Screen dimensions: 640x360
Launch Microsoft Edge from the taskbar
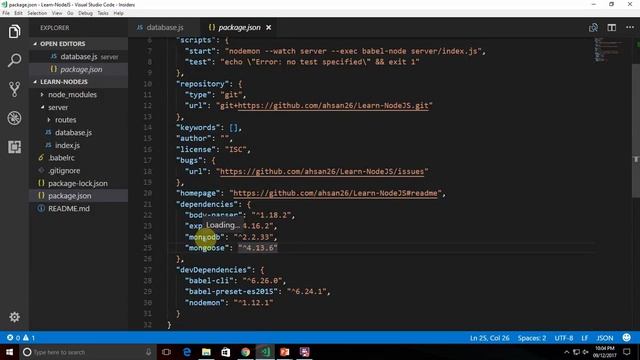(187, 352)
